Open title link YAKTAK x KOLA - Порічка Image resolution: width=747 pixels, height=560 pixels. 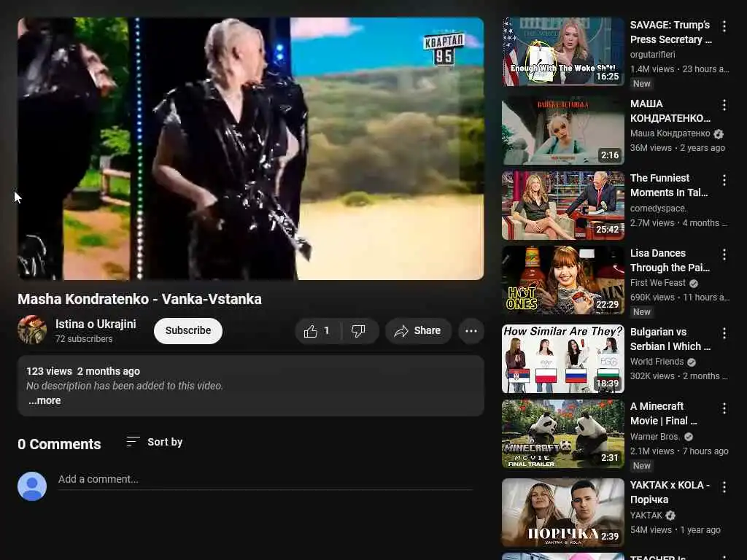pos(670,492)
